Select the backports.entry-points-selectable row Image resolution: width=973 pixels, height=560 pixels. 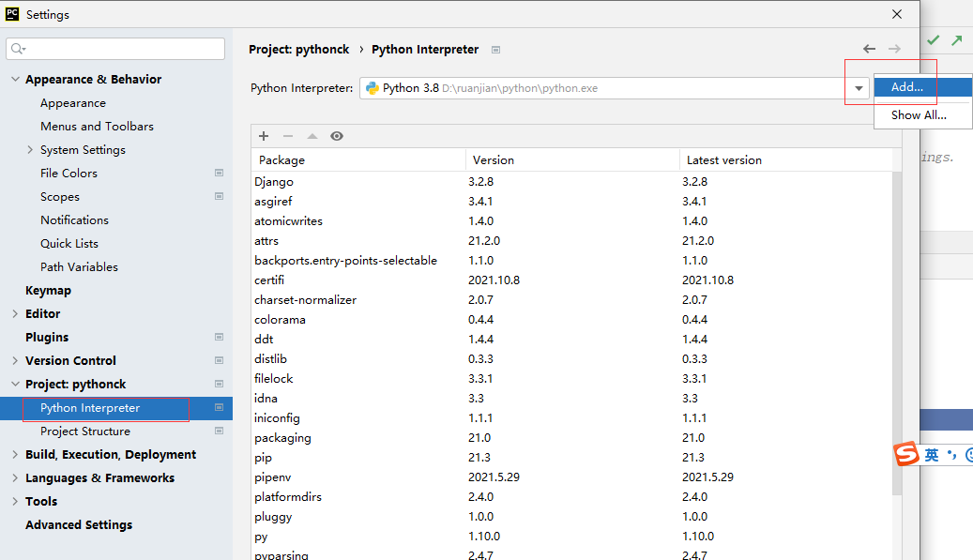[571, 261]
